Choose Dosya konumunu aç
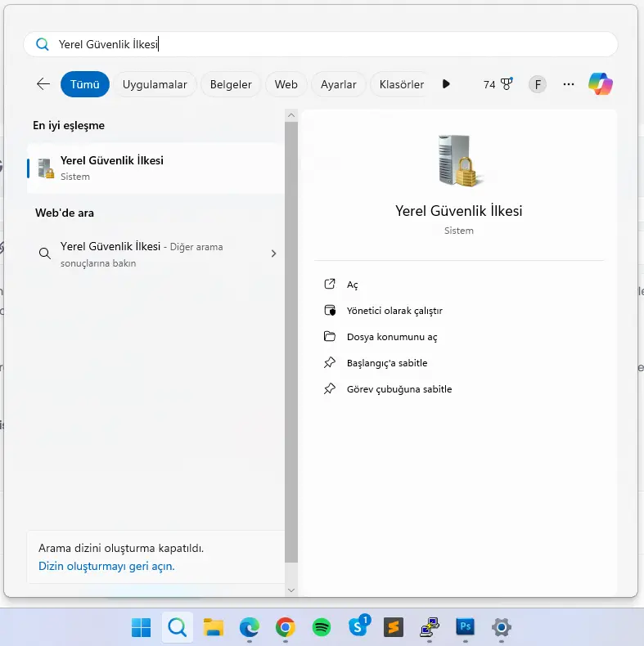The width and height of the screenshot is (644, 646). click(x=392, y=337)
